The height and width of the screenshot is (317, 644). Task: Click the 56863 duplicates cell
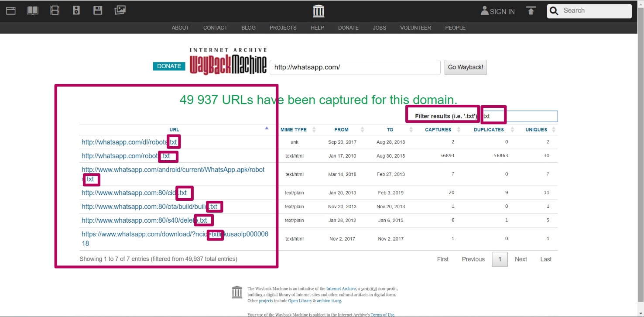tap(500, 155)
